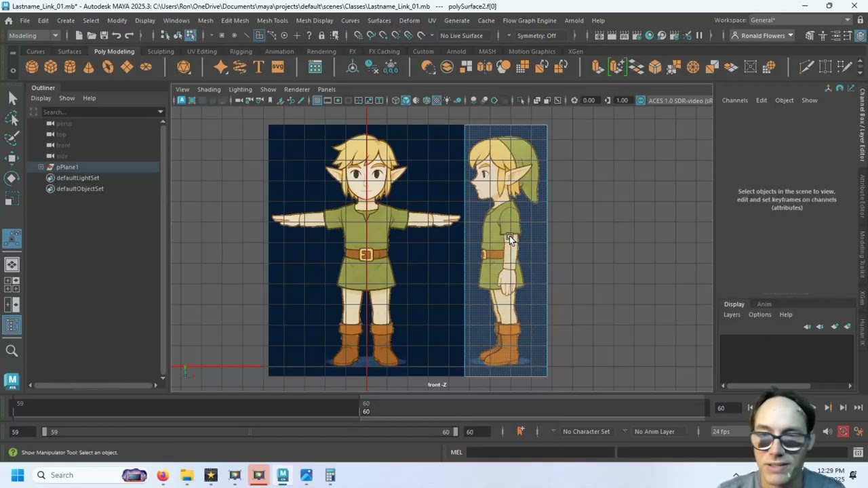Select the Rotate tool in toolbox
Screen dimensions: 868x488
point(12,178)
